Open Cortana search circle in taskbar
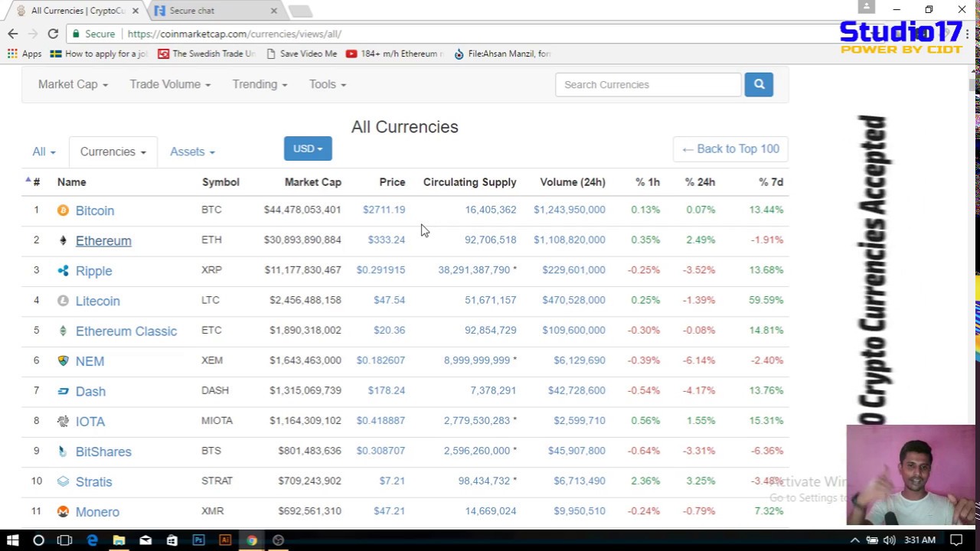This screenshot has height=551, width=980. pyautogui.click(x=38, y=540)
